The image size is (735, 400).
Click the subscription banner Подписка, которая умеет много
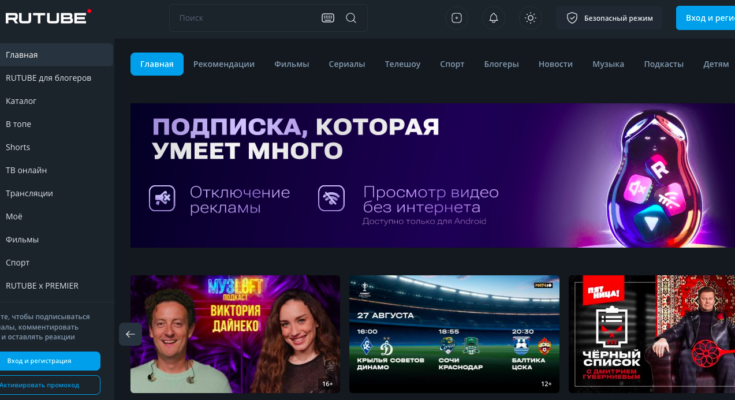tap(432, 175)
